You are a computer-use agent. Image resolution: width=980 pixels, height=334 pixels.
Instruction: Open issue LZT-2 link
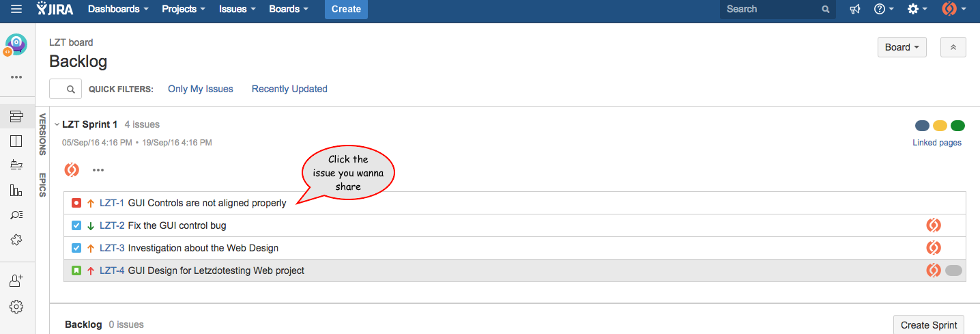click(112, 225)
